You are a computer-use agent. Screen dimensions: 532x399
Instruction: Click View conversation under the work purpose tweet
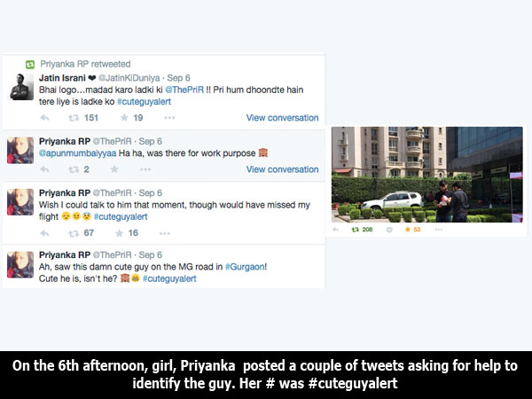tap(282, 169)
